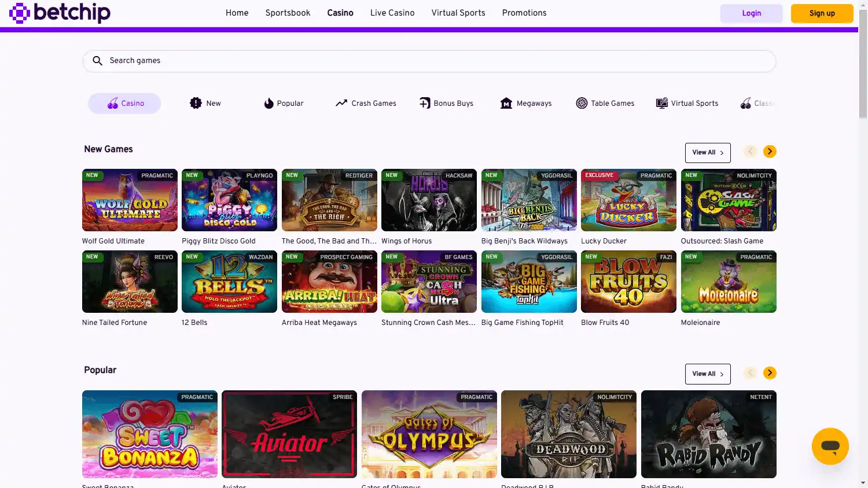
Task: Open the Live Casino menu item
Action: 392,13
